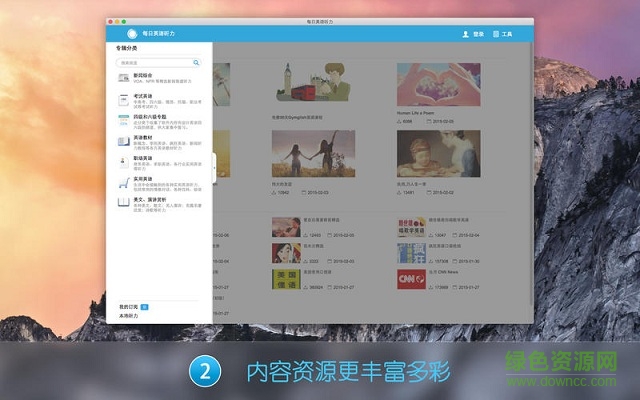Open the 美文、演讲赏析 book category icon
The width and height of the screenshot is (640, 400).
click(124, 202)
